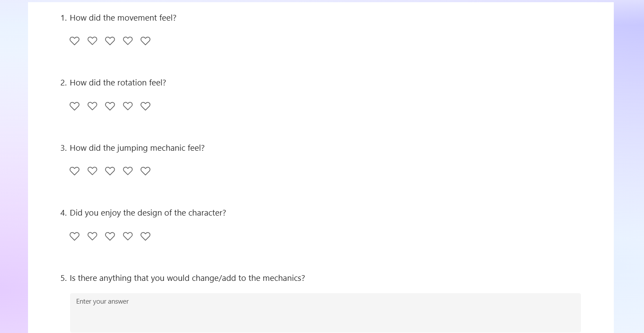Rate jumping mechanic with the first heart
This screenshot has height=333, width=644.
pyautogui.click(x=74, y=171)
